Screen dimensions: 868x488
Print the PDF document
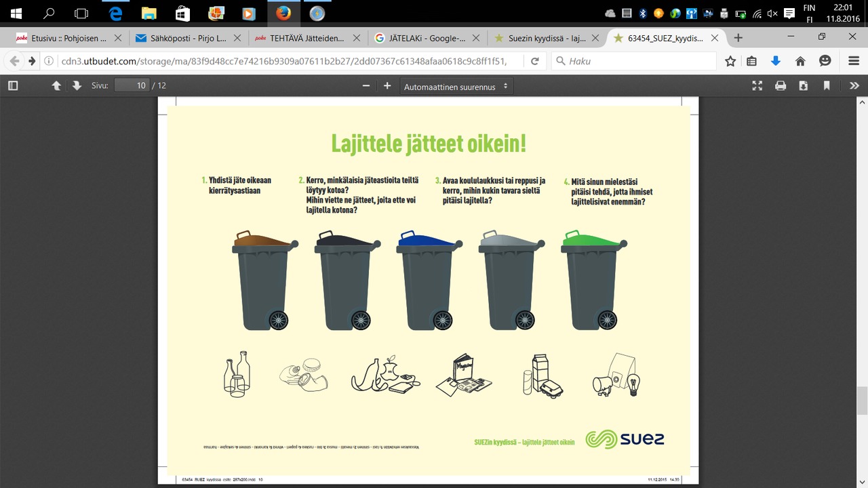(781, 86)
